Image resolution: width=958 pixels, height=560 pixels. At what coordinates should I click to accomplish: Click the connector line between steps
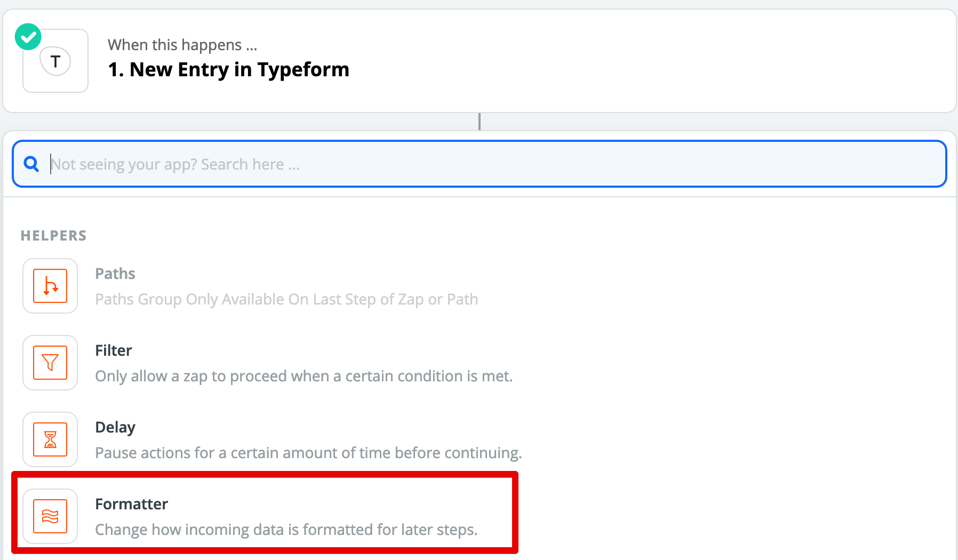tap(480, 122)
